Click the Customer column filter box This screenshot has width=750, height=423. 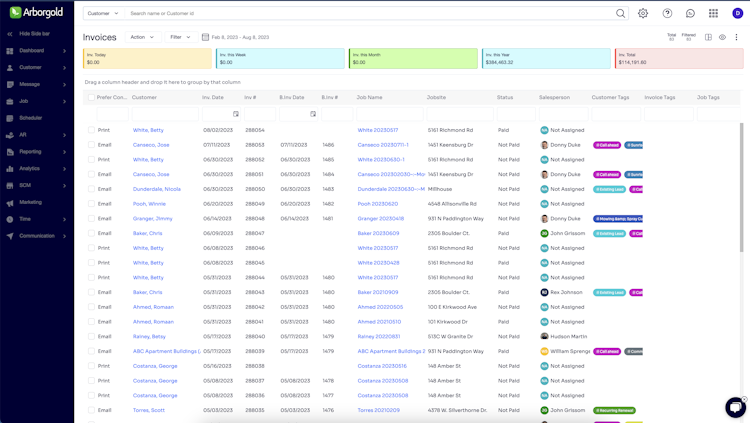click(165, 114)
